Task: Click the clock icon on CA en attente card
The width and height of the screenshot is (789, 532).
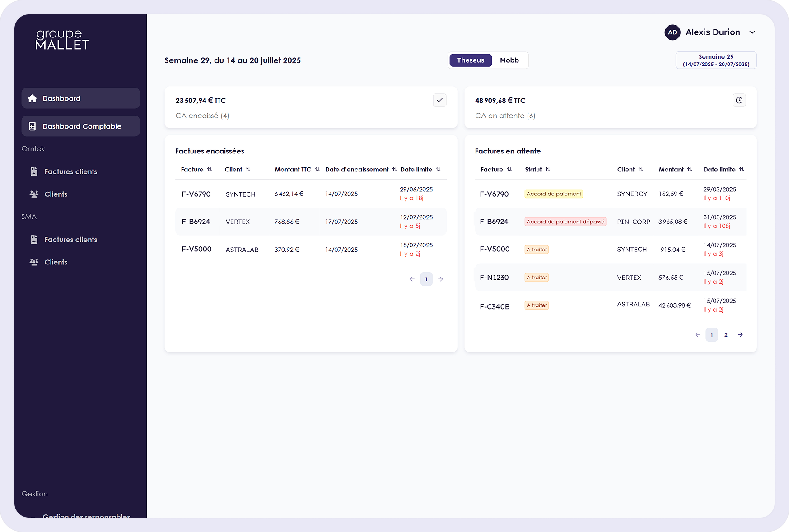Action: [x=739, y=100]
